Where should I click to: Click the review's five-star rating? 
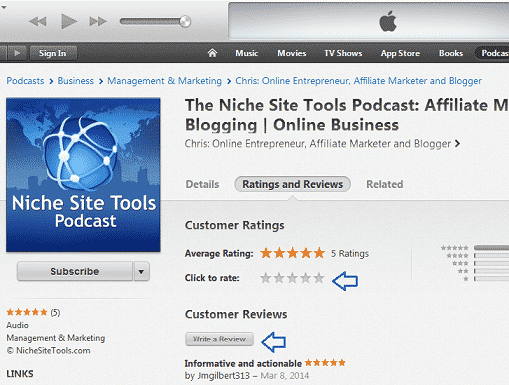[325, 363]
